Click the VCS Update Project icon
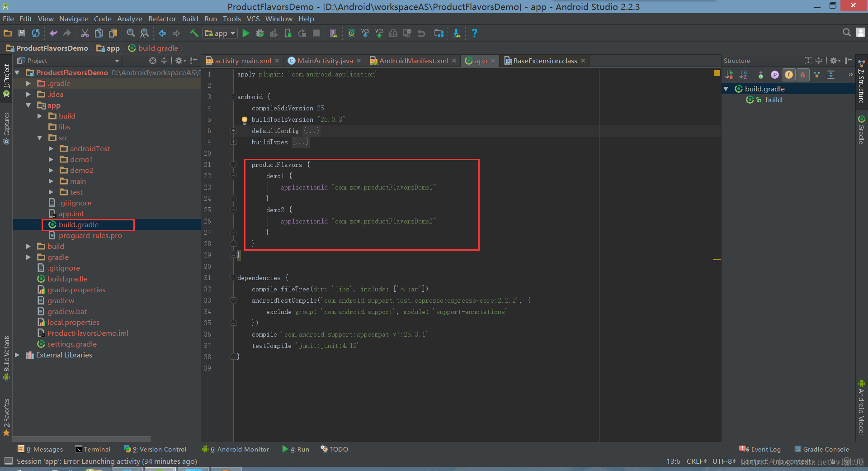This screenshot has width=868, height=471. click(x=365, y=33)
